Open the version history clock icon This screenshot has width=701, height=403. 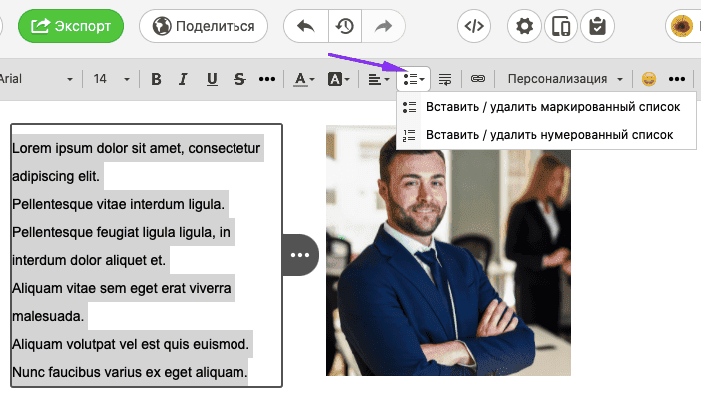pos(345,26)
